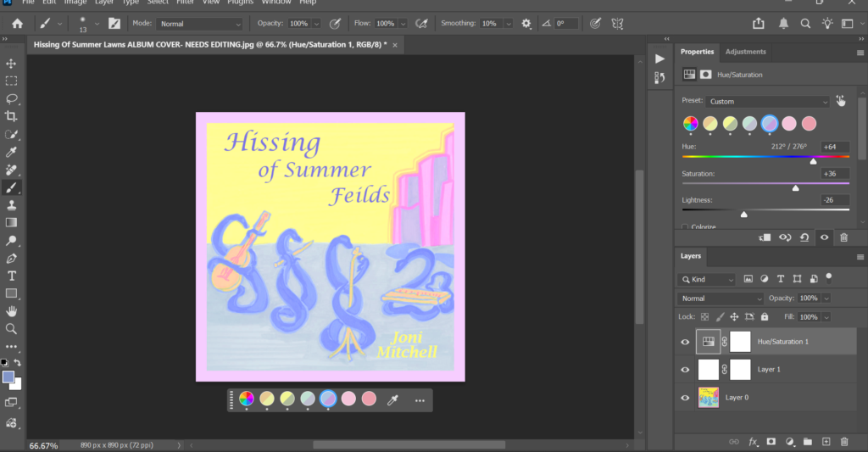Screen dimensions: 868x452
Task: Open the Image menu
Action: pyautogui.click(x=75, y=3)
